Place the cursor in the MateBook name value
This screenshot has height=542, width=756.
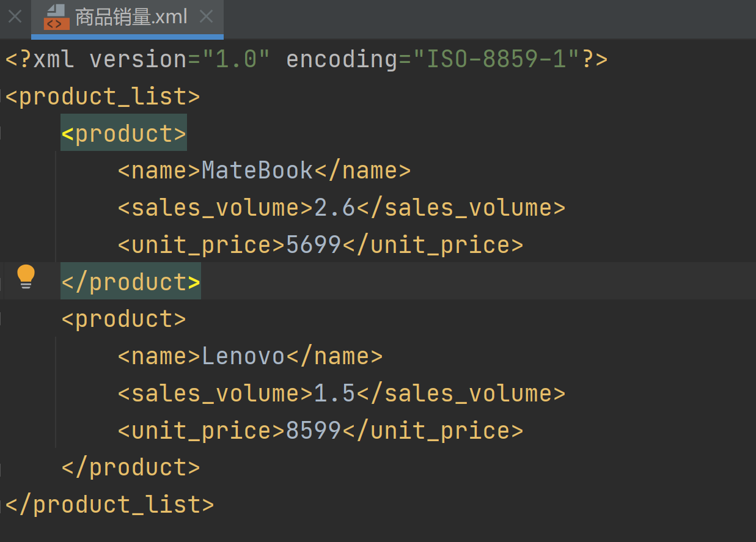point(257,170)
